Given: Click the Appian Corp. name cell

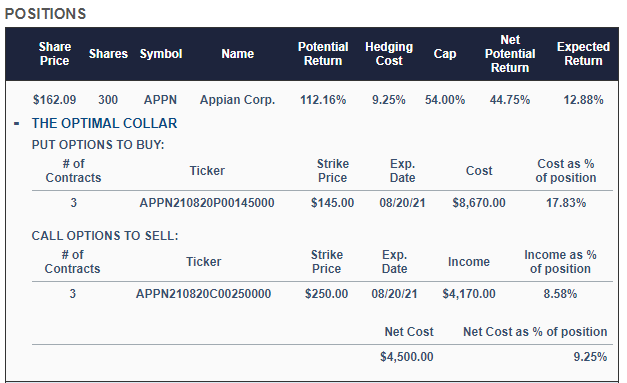Looking at the screenshot, I should tap(238, 100).
